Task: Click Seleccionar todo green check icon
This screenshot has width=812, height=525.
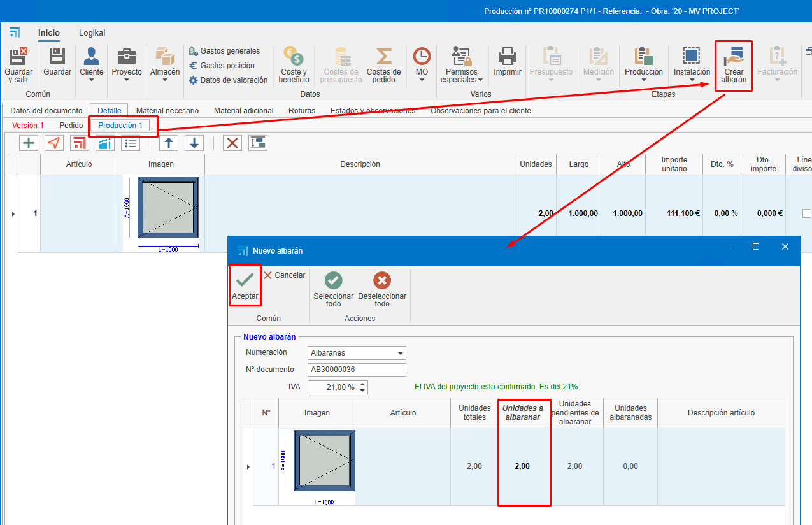Action: tap(334, 280)
